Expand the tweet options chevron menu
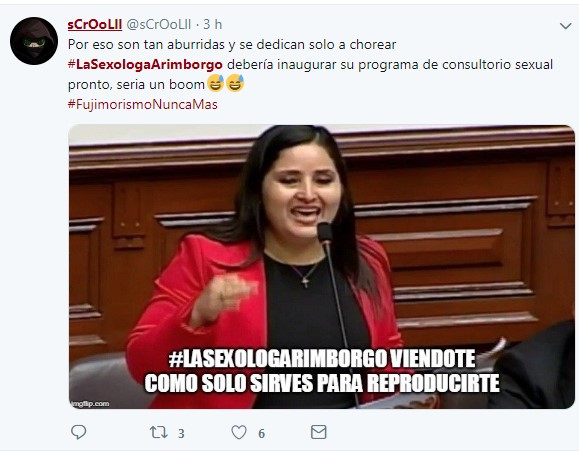Image resolution: width=579 pixels, height=454 pixels. [x=565, y=26]
